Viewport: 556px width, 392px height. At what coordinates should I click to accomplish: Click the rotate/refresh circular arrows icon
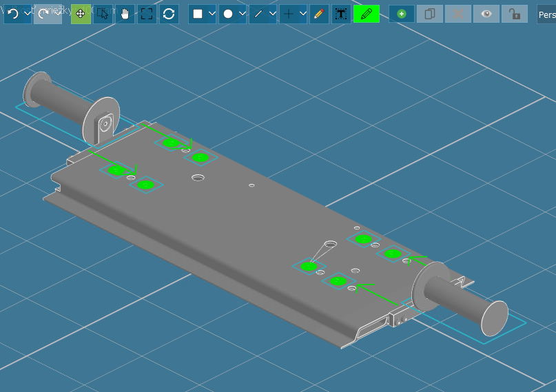tap(169, 14)
